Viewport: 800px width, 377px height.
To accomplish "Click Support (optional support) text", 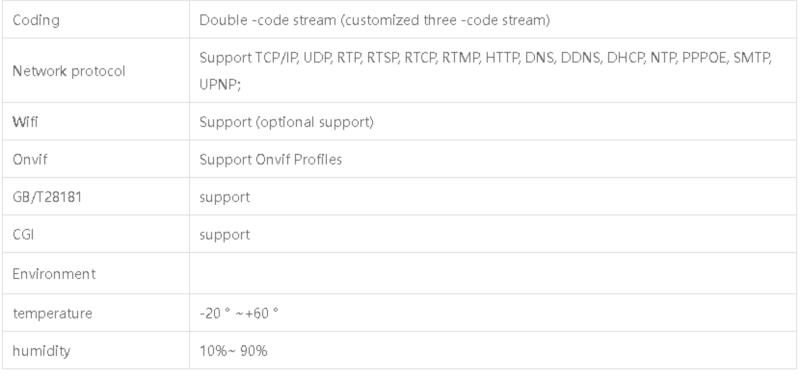I will point(286,122).
